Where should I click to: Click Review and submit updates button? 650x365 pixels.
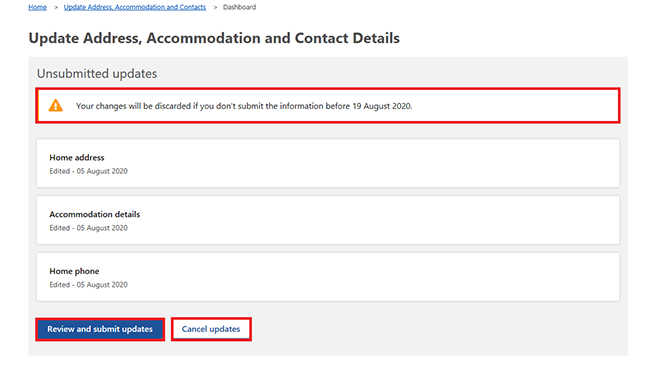click(x=100, y=329)
